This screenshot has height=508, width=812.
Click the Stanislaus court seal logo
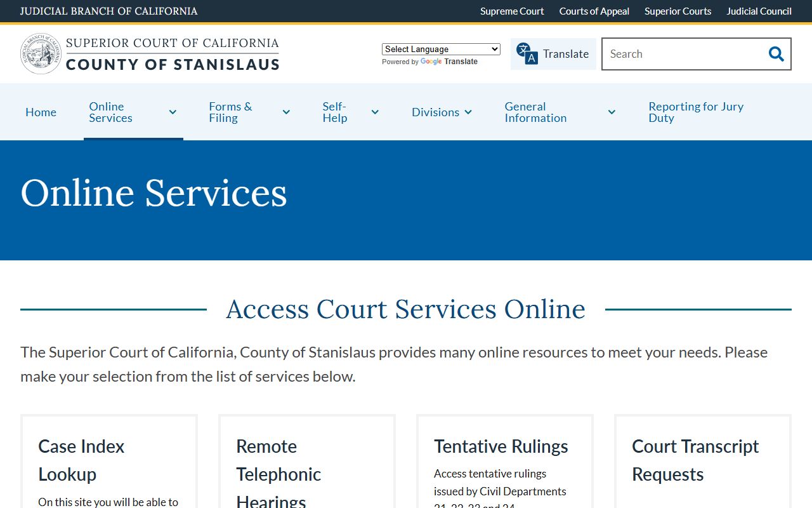[x=41, y=54]
